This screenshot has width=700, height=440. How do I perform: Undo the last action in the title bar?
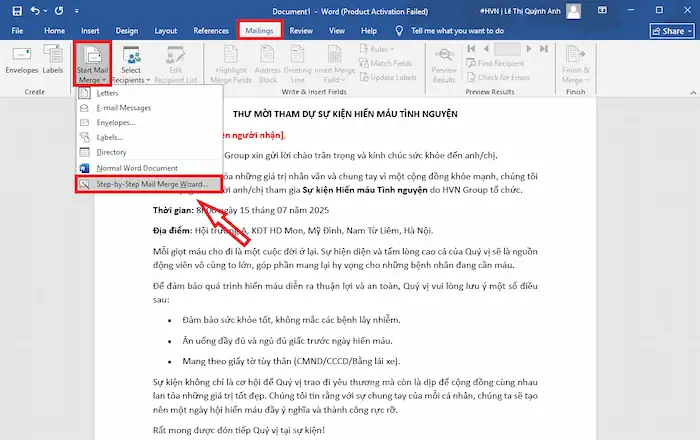(x=36, y=11)
